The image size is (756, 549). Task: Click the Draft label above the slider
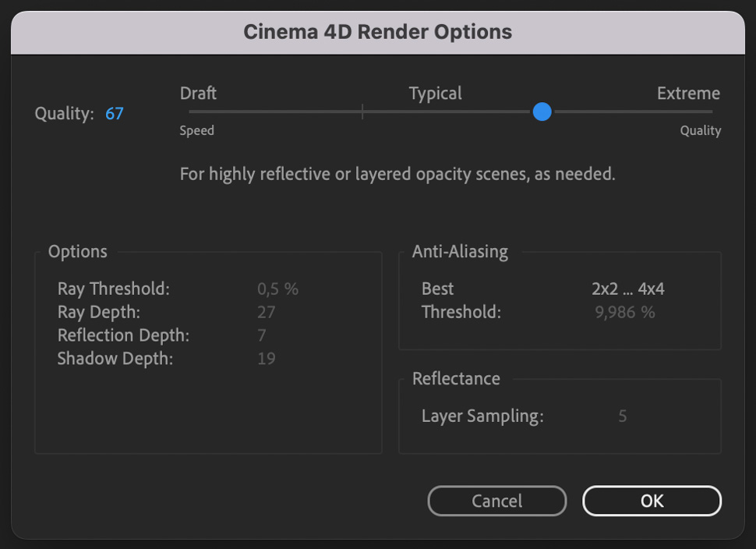198,94
